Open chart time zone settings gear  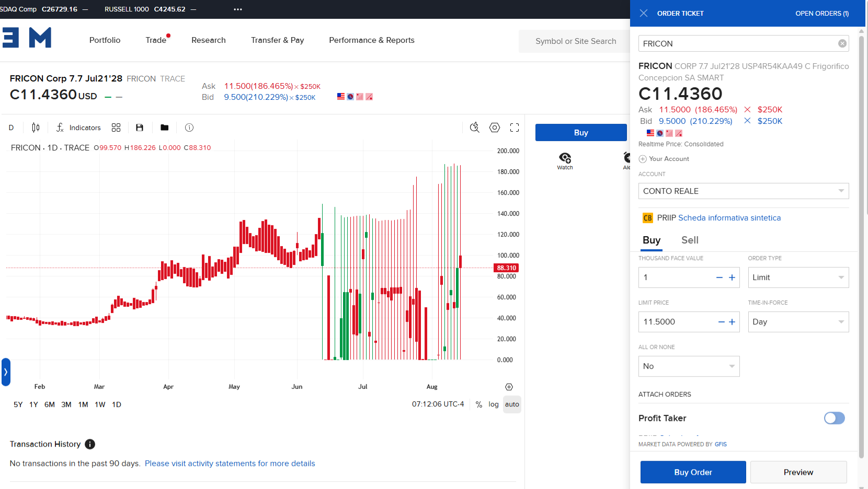click(509, 387)
